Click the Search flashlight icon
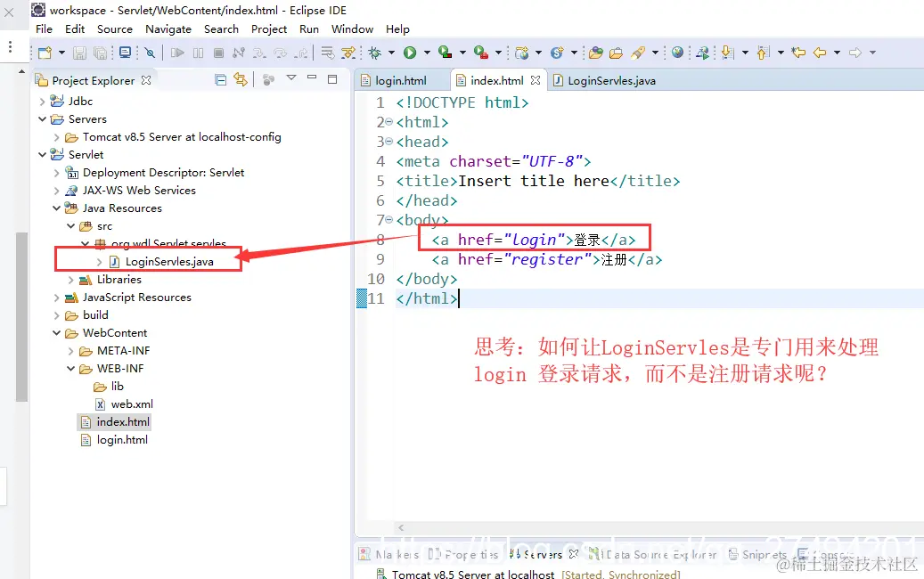The image size is (924, 579). point(638,53)
